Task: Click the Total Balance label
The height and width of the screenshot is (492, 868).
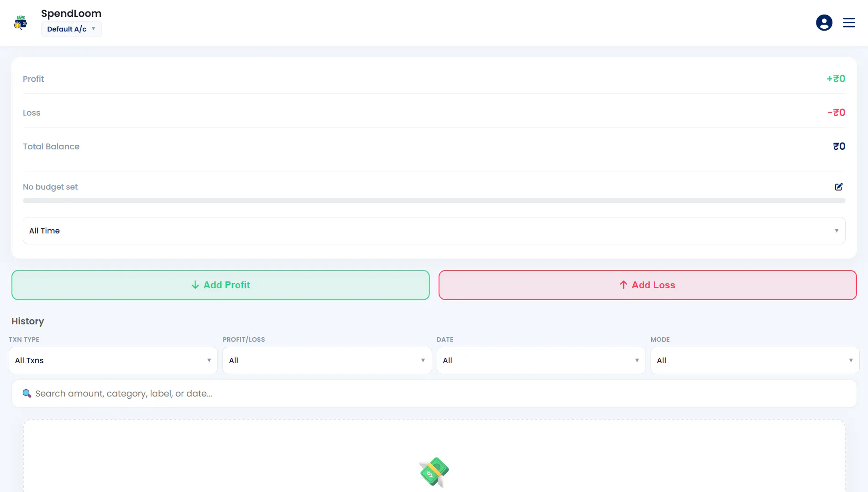Action: (51, 147)
